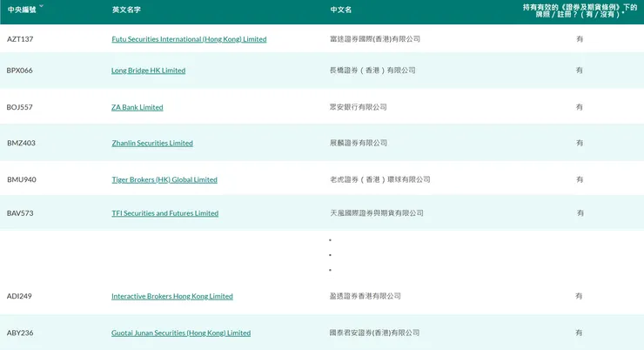
Task: Click the 英文名字 column header
Action: [126, 10]
